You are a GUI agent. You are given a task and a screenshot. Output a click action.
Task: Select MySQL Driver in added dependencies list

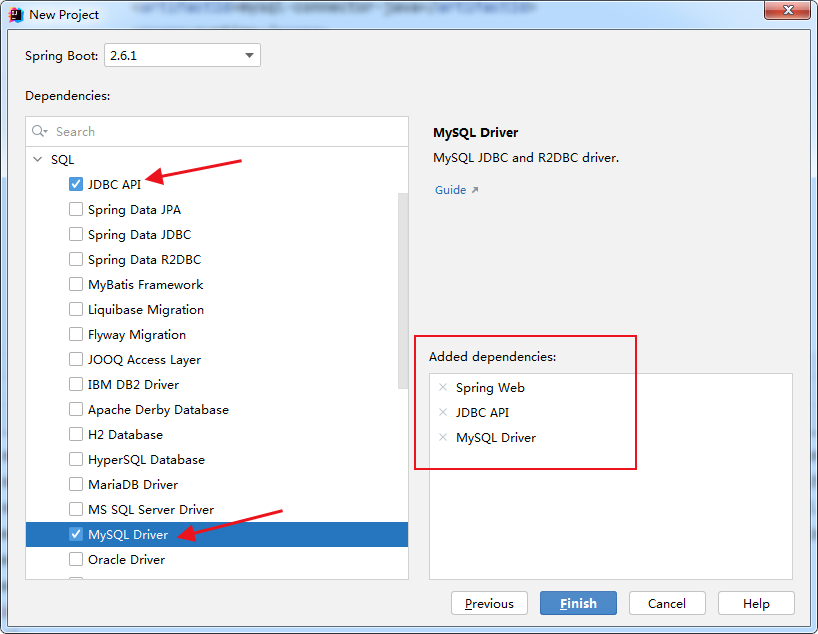pos(496,438)
